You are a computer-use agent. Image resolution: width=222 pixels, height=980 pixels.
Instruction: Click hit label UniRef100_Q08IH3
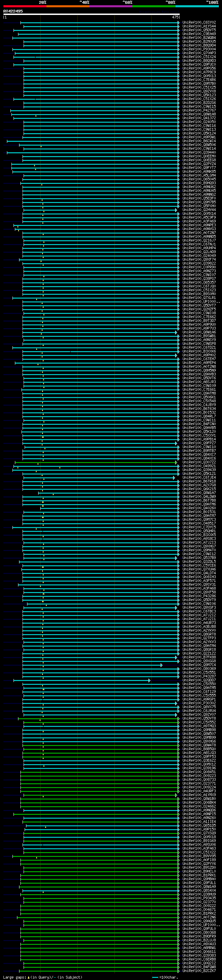(x=199, y=577)
